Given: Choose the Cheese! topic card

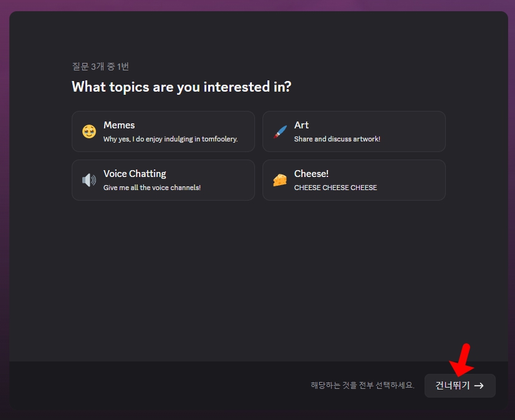Looking at the screenshot, I should [354, 180].
